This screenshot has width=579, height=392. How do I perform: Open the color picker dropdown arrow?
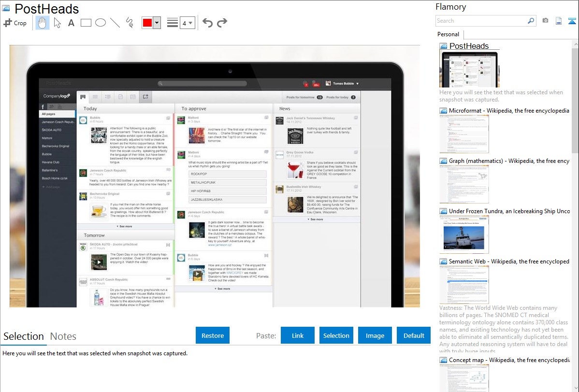pos(157,23)
